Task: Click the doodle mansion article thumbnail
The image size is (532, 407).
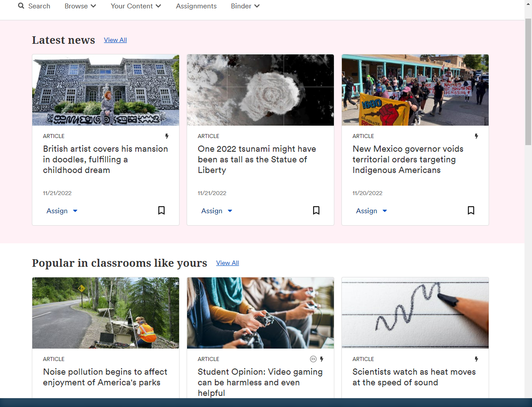Action: 105,90
